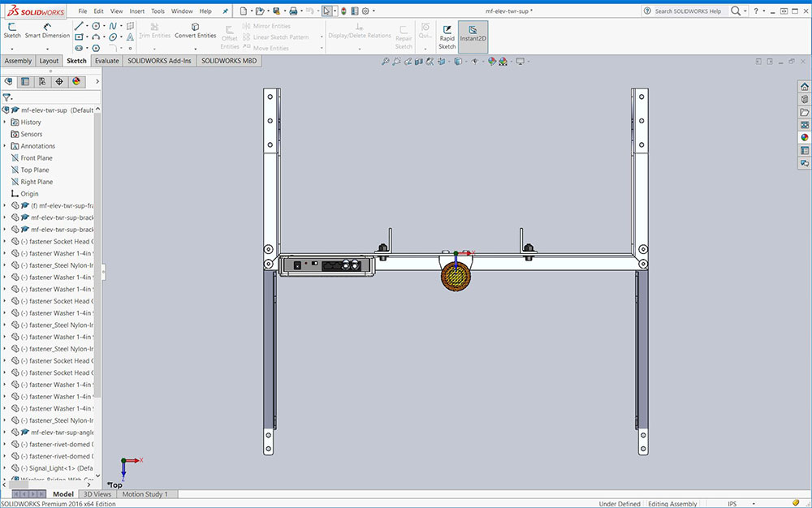The image size is (812, 508).
Task: Toggle the Select cursor tool
Action: 326,11
